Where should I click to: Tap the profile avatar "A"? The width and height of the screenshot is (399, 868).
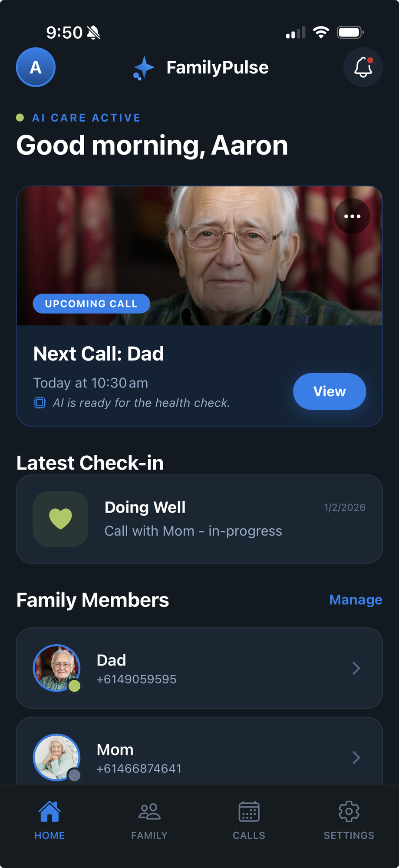(36, 67)
